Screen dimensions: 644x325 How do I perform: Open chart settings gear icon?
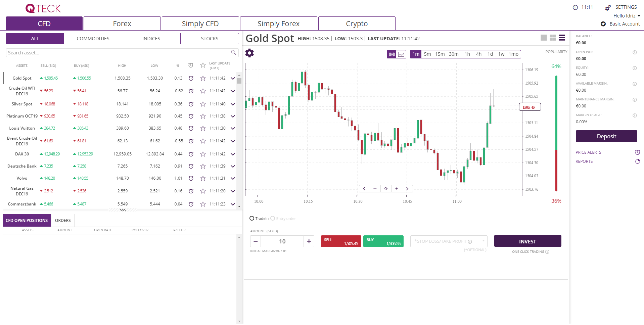pyautogui.click(x=249, y=53)
